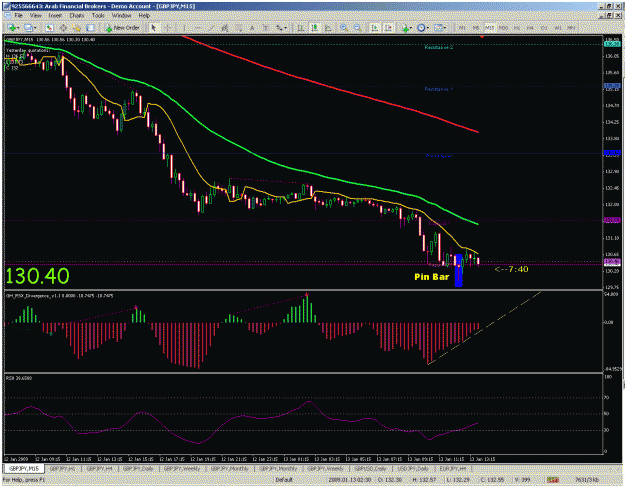
Task: Switch to H1 timeframe
Action: (x=517, y=28)
